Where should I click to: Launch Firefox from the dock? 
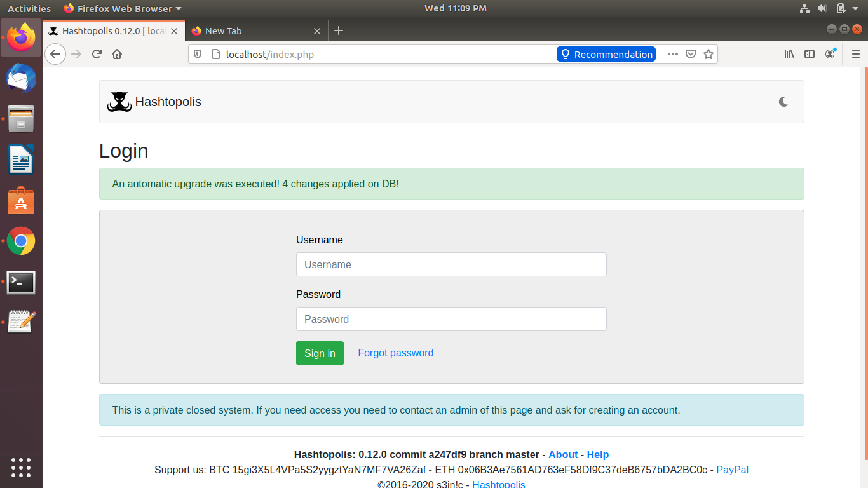coord(21,37)
